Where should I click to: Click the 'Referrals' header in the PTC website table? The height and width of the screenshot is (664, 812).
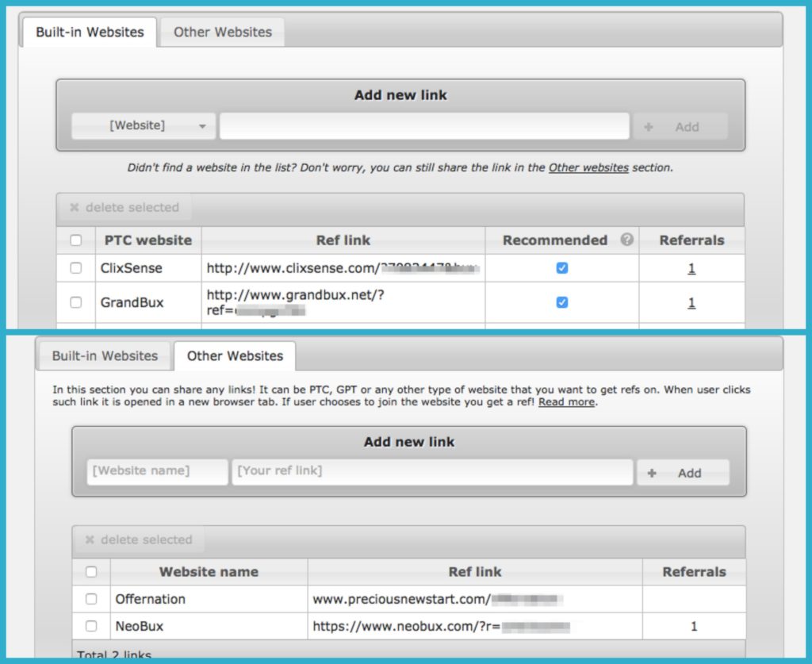pos(691,240)
